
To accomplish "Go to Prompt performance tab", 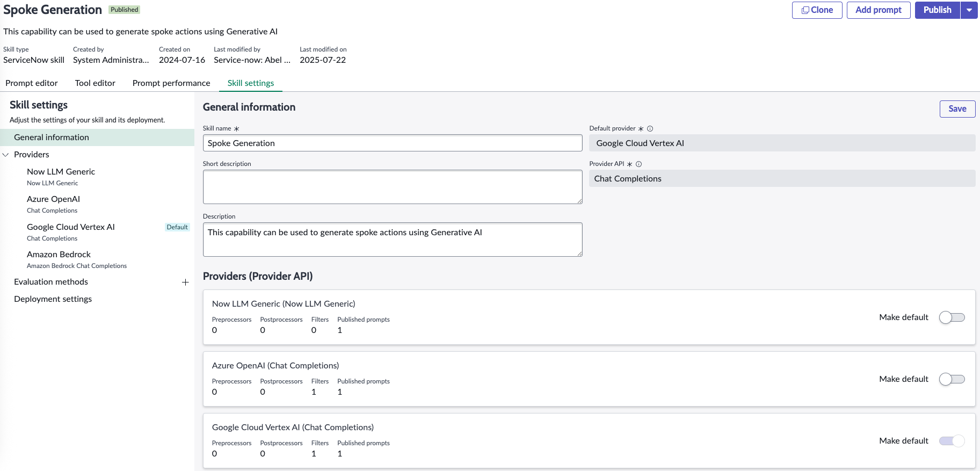I will (171, 83).
